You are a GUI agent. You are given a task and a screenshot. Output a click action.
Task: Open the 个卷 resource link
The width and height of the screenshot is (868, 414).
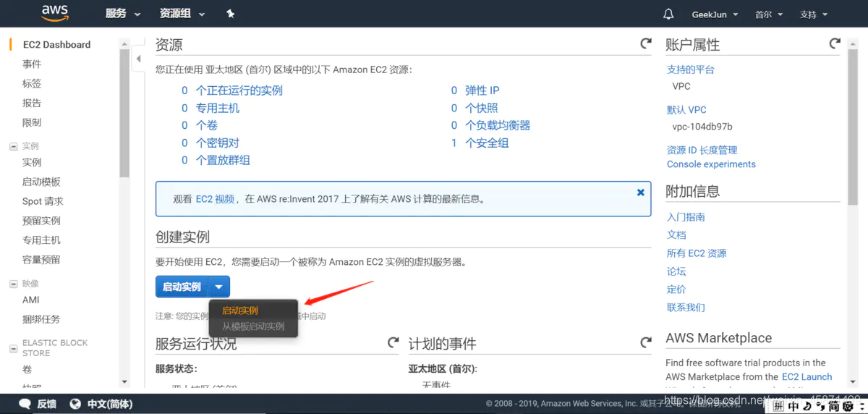[207, 125]
